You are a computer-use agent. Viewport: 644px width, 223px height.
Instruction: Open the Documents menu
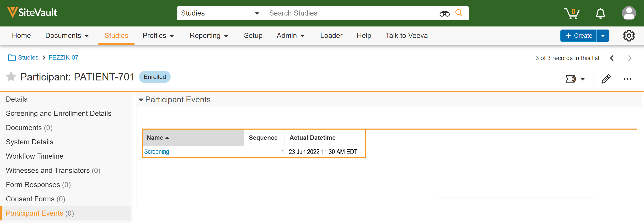coord(67,36)
